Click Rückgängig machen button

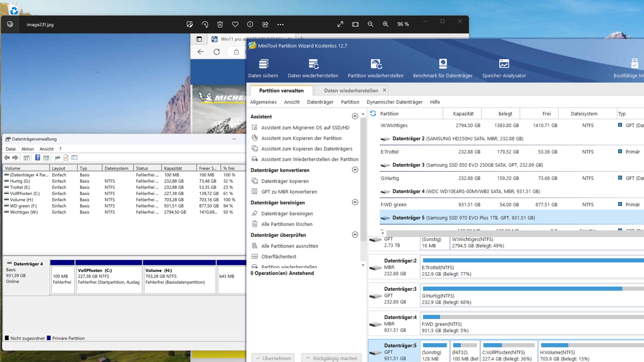tap(332, 358)
